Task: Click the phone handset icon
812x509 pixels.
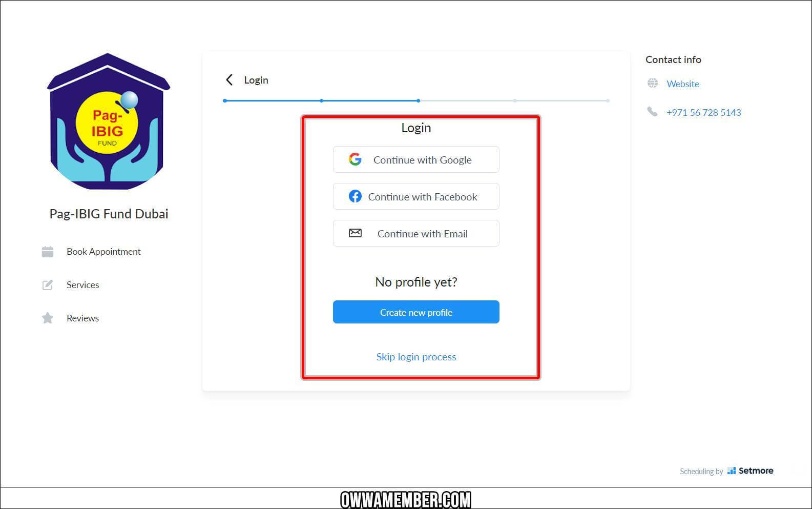Action: coord(652,111)
